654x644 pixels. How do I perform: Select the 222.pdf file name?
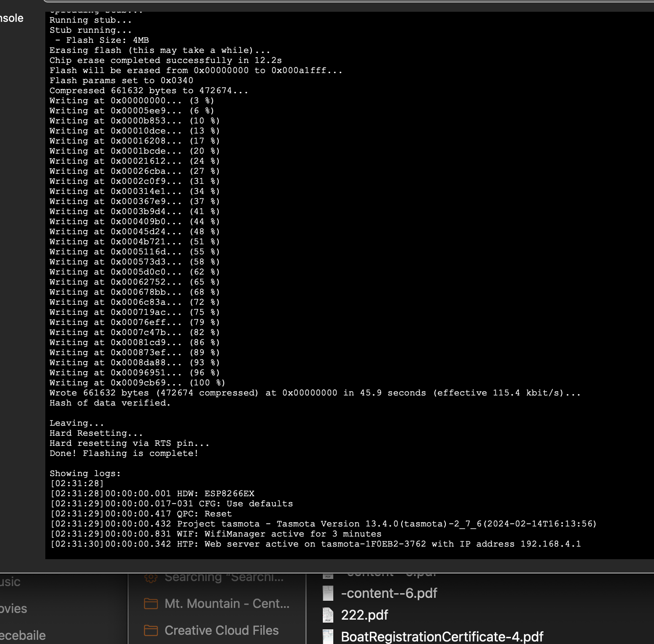[364, 615]
